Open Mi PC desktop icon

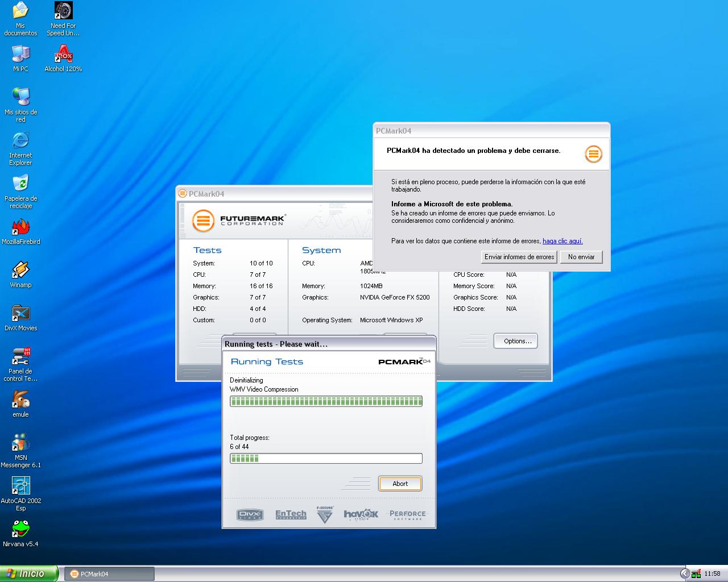(20, 55)
